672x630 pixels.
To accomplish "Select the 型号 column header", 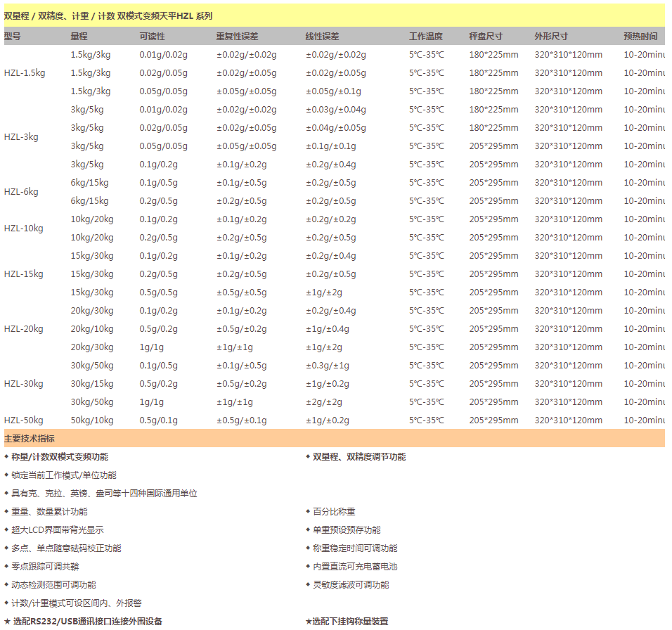I will (13, 37).
